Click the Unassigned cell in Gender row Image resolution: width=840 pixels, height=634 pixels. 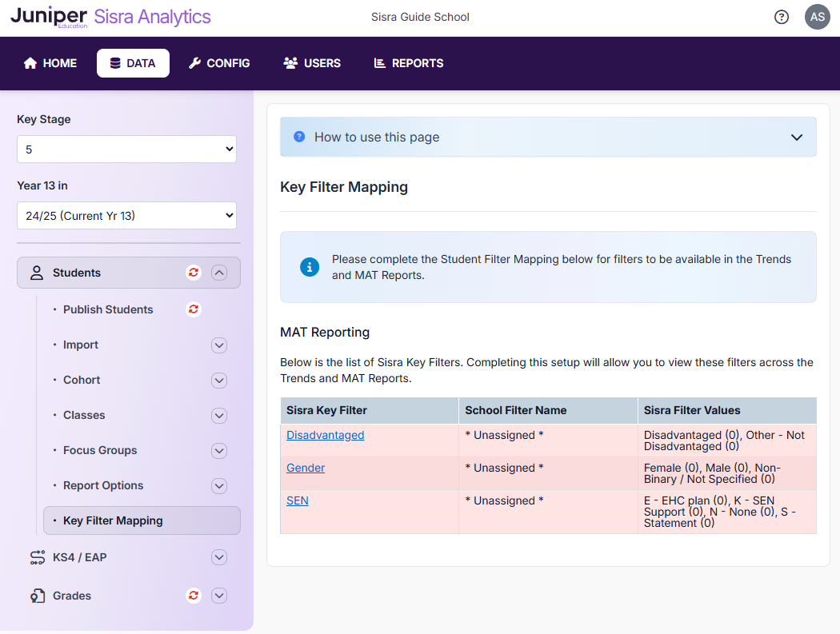click(x=548, y=473)
